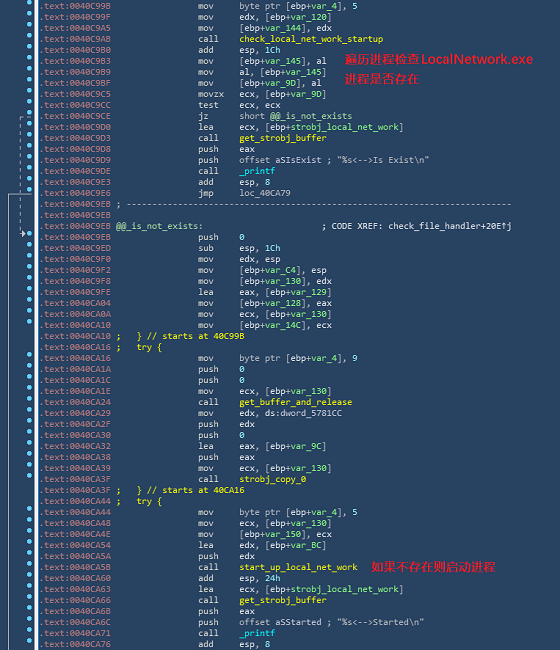560x650 pixels.
Task: Click address label .text:0040CA24
Action: coord(75,402)
